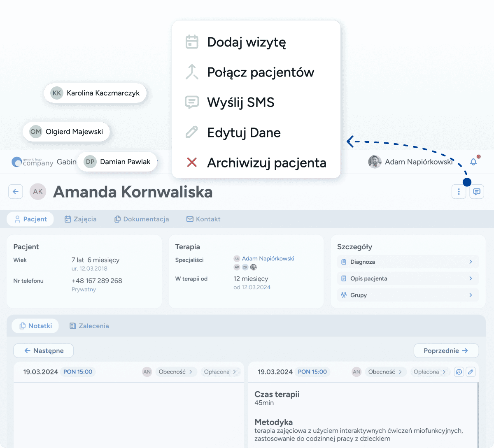Click the company logo

[x=33, y=162]
